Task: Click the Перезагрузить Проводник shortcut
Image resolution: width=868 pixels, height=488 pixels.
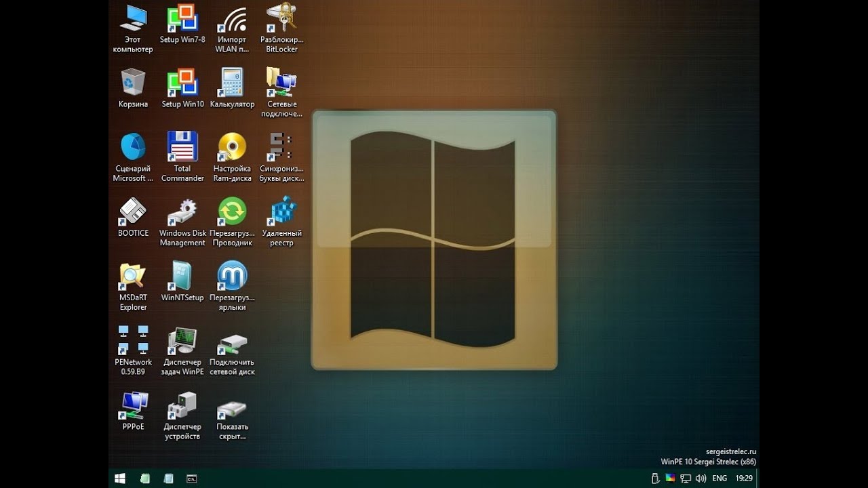Action: (x=232, y=222)
